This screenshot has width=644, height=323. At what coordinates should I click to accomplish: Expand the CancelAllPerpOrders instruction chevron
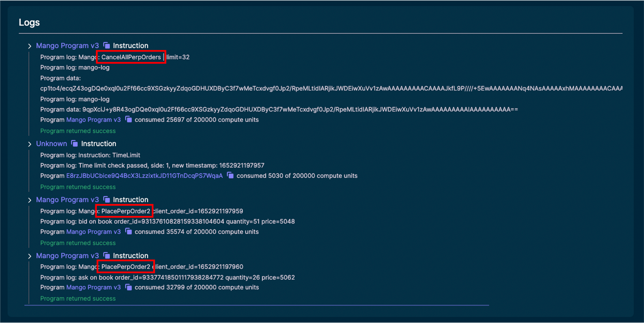pos(29,45)
